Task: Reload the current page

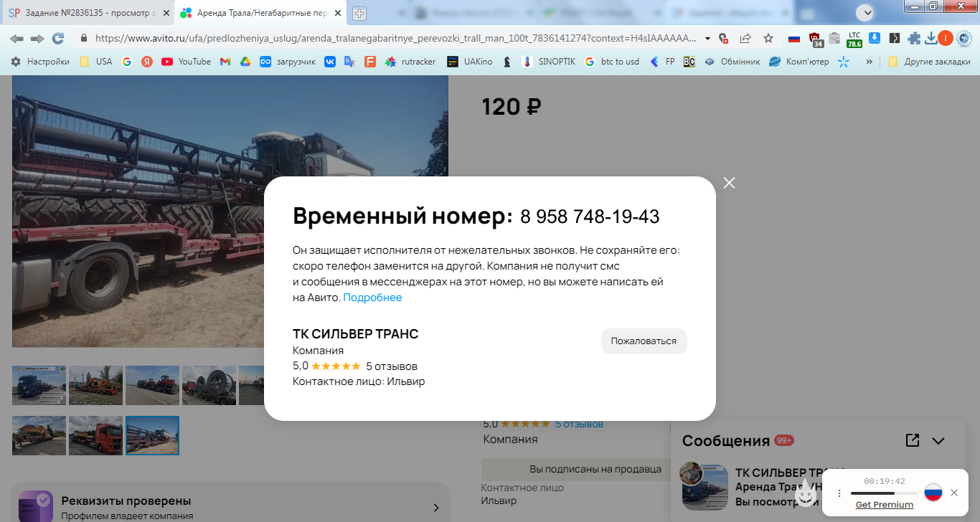Action: coord(58,38)
